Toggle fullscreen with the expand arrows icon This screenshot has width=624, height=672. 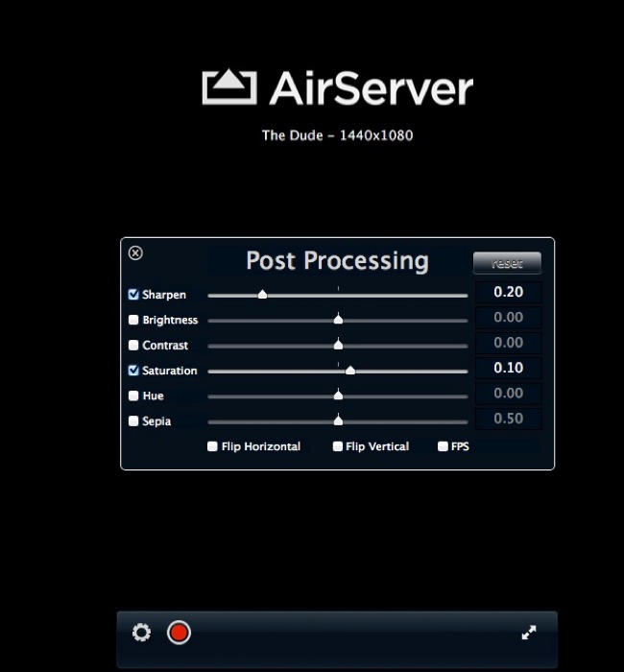(529, 633)
